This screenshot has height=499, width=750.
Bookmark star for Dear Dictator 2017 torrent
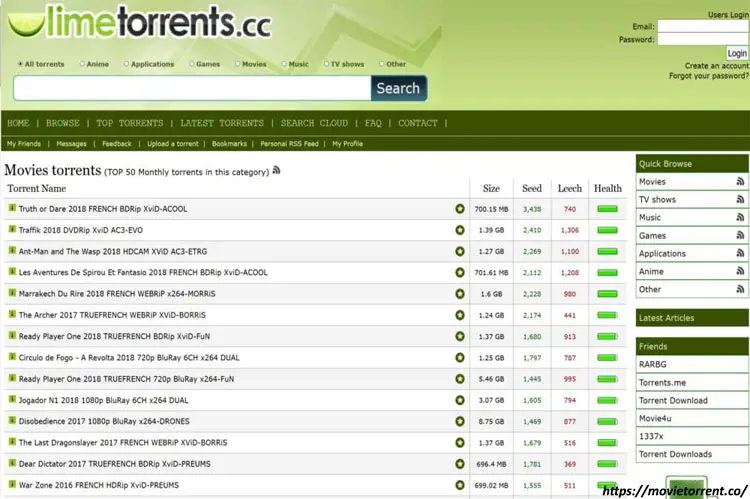(x=460, y=464)
